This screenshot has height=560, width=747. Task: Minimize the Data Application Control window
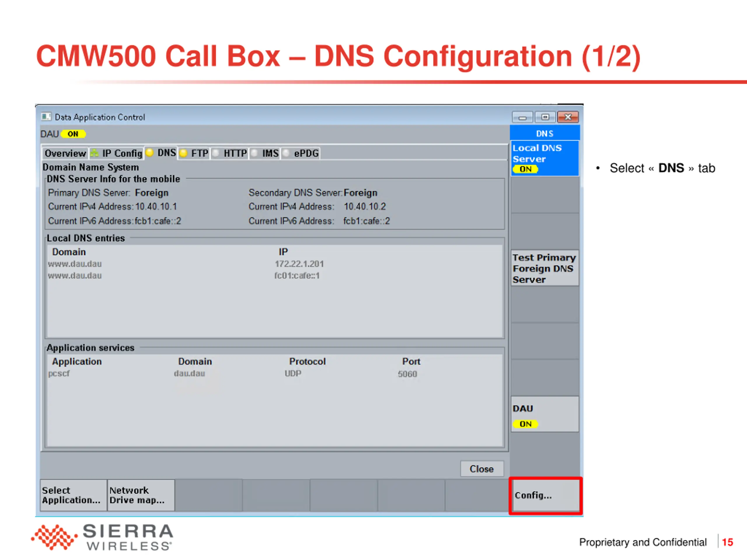pyautogui.click(x=522, y=117)
